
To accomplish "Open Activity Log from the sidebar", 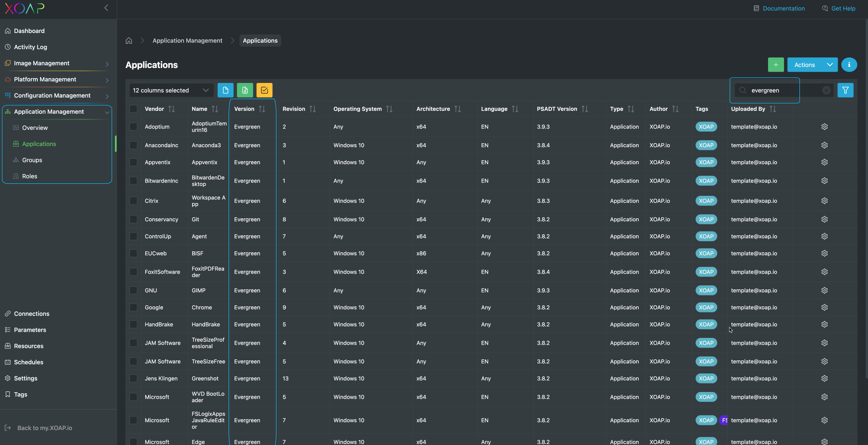I will (30, 47).
